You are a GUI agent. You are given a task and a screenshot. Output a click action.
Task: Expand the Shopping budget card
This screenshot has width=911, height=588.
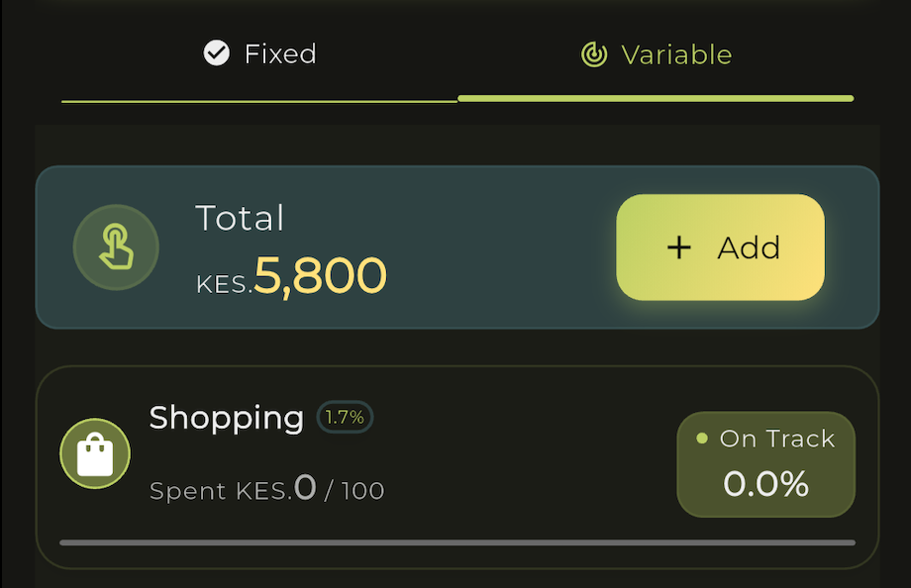[x=455, y=465]
